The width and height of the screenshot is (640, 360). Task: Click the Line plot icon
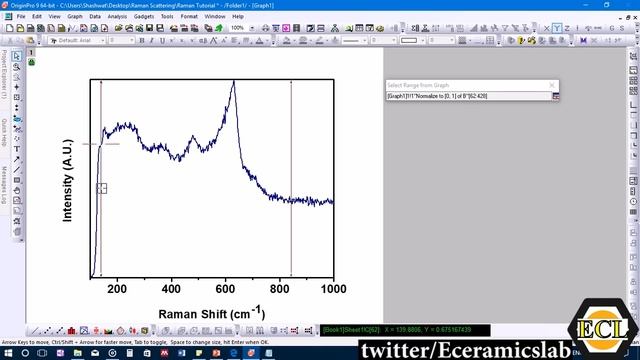pyautogui.click(x=36, y=331)
